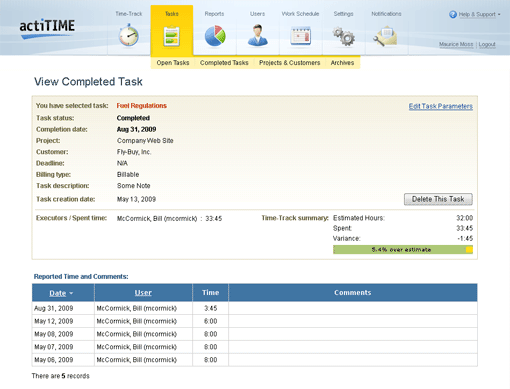Open the Maurice Moss profile link
The image size is (510, 389).
point(456,44)
